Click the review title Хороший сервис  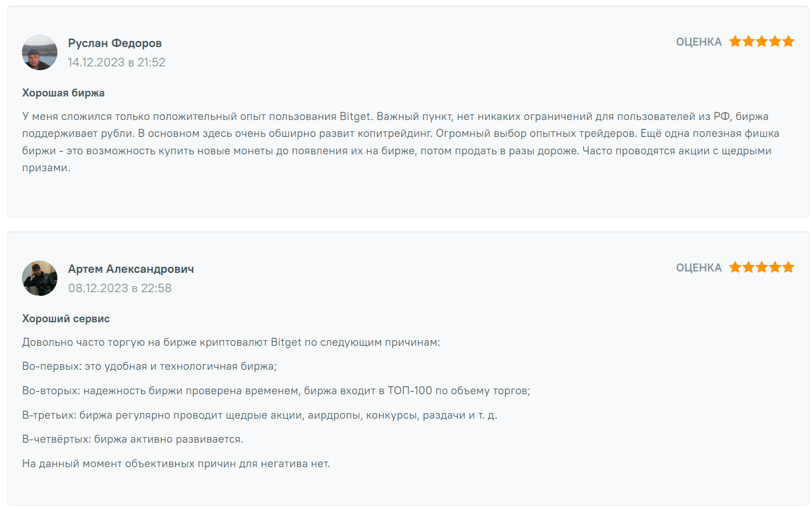tap(66, 319)
